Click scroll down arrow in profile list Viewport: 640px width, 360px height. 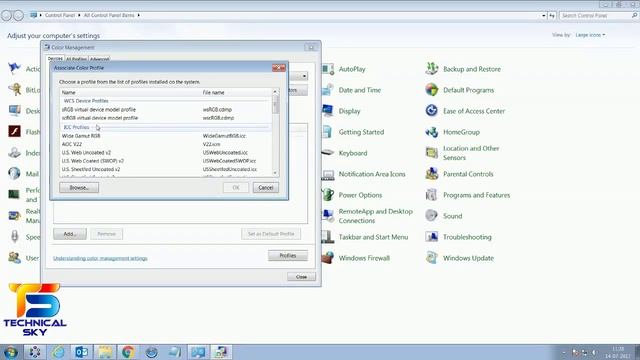[275, 173]
